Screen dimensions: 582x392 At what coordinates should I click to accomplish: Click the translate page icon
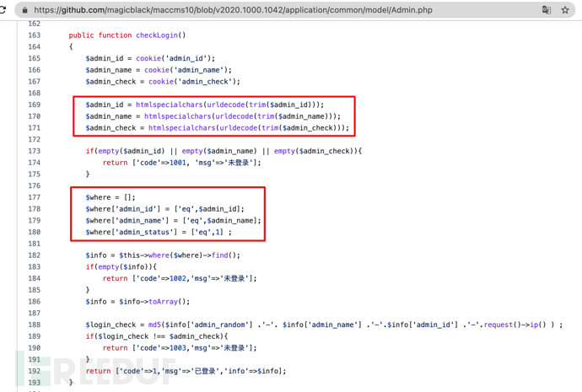[547, 10]
